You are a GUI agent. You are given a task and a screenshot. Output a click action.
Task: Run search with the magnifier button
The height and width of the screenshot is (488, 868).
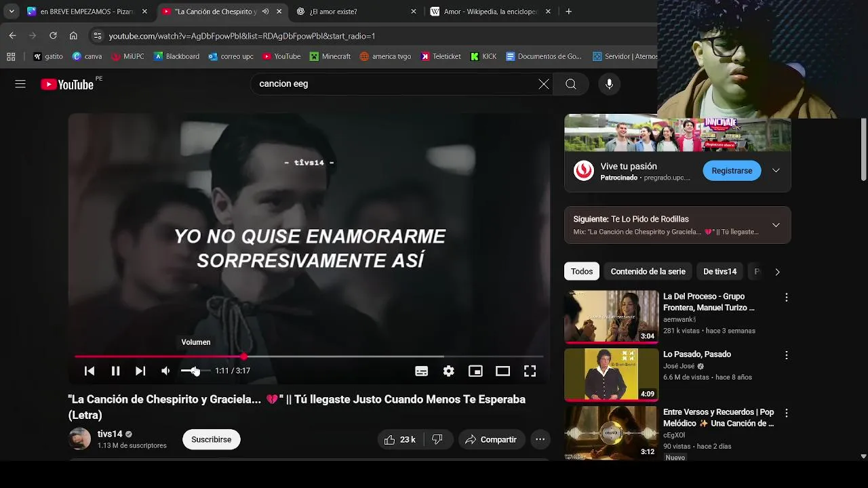(571, 84)
